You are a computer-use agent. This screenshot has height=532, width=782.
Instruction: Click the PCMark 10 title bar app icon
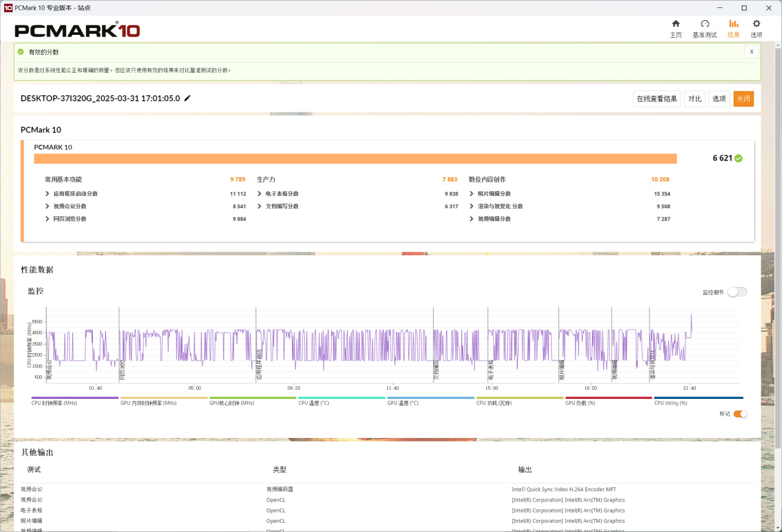tap(9, 8)
